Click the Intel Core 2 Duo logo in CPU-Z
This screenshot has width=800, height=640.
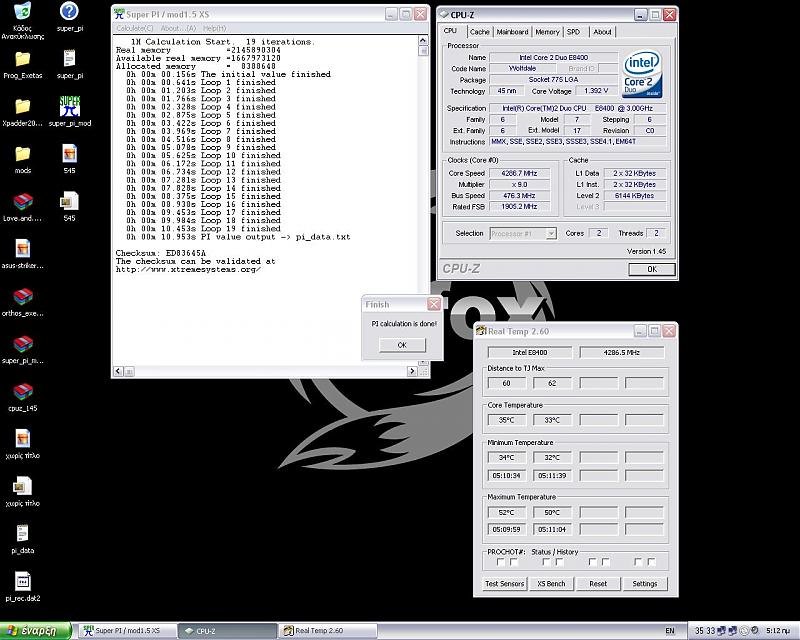642,74
